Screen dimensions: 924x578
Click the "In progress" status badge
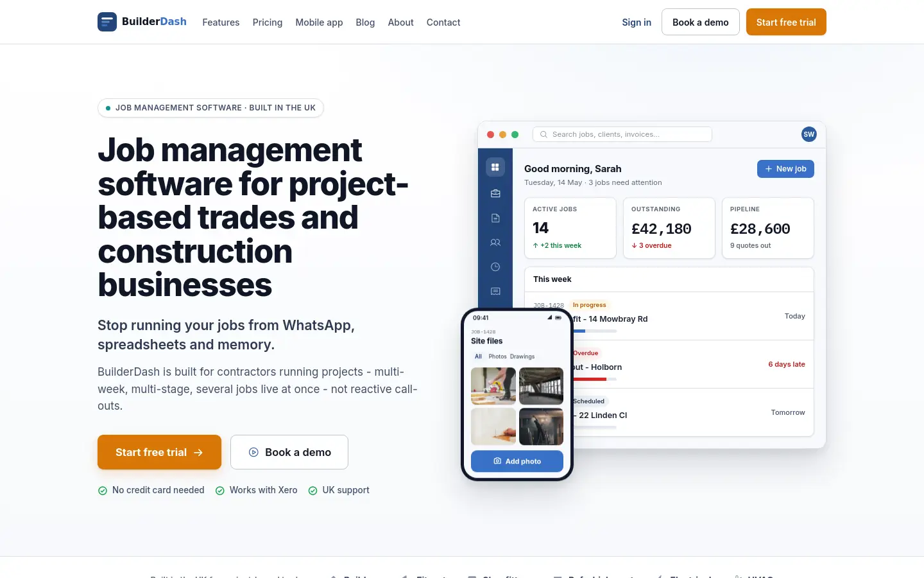point(589,305)
